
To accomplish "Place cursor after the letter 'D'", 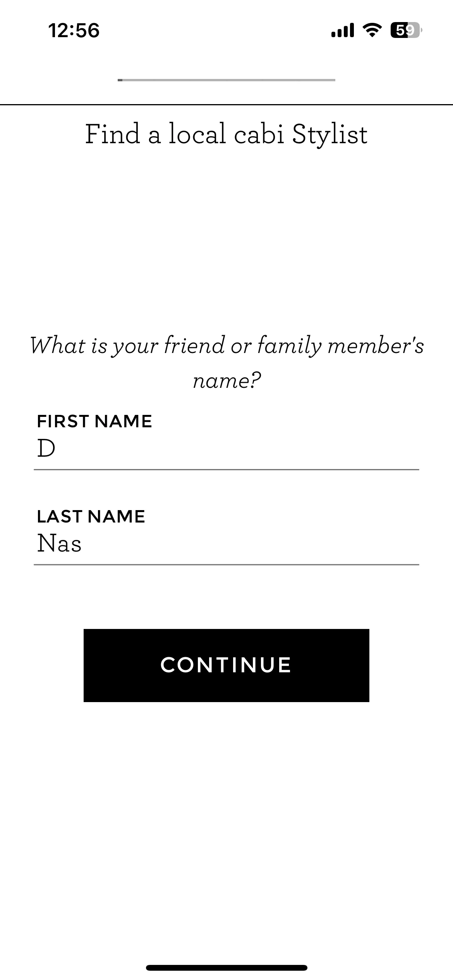I will (56, 449).
